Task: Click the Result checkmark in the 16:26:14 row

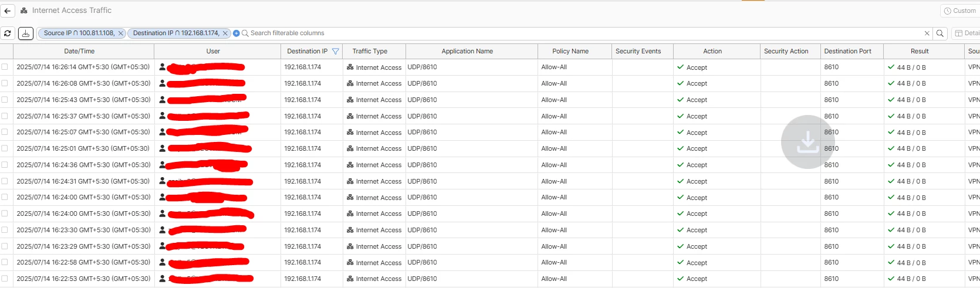Action: click(x=891, y=67)
